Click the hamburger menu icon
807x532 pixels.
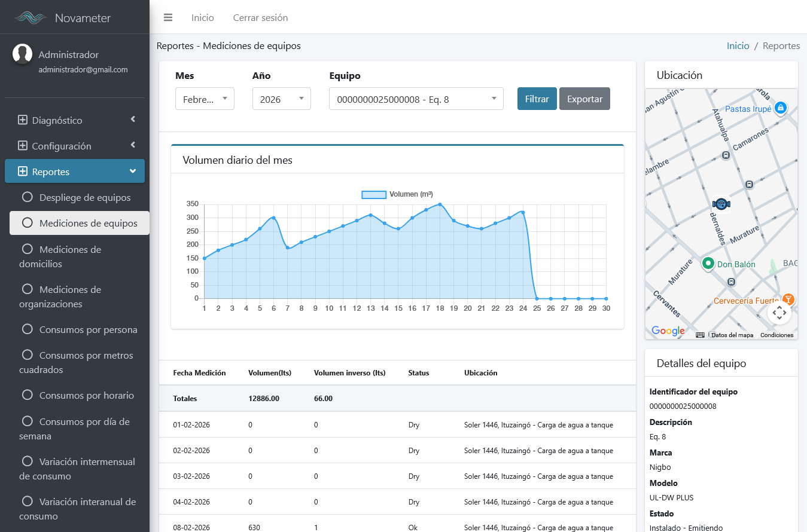(x=168, y=17)
